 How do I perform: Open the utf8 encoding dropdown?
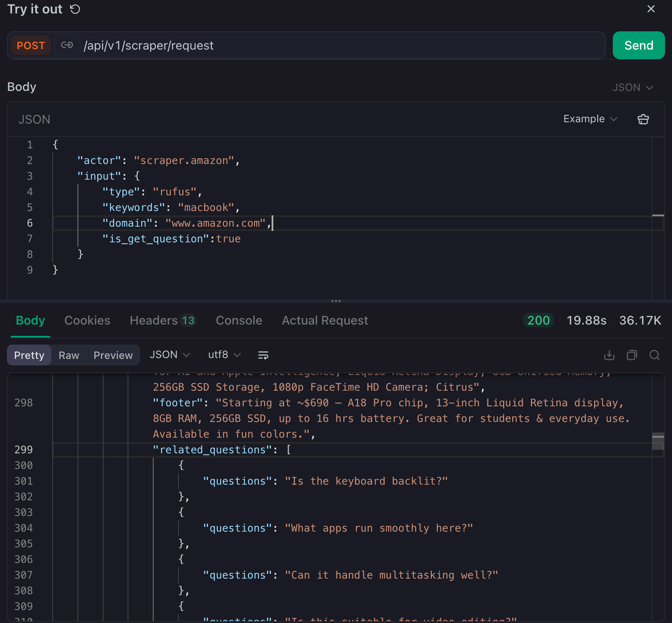click(225, 355)
